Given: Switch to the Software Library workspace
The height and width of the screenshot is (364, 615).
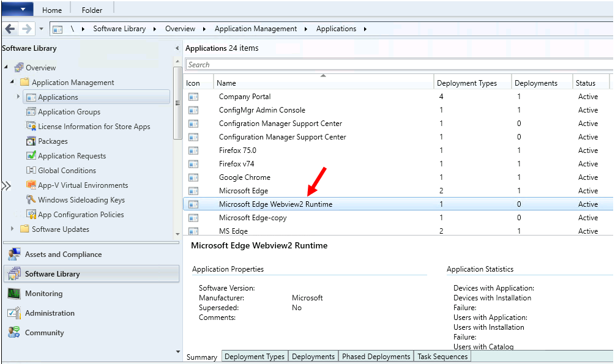Looking at the screenshot, I should click(91, 274).
